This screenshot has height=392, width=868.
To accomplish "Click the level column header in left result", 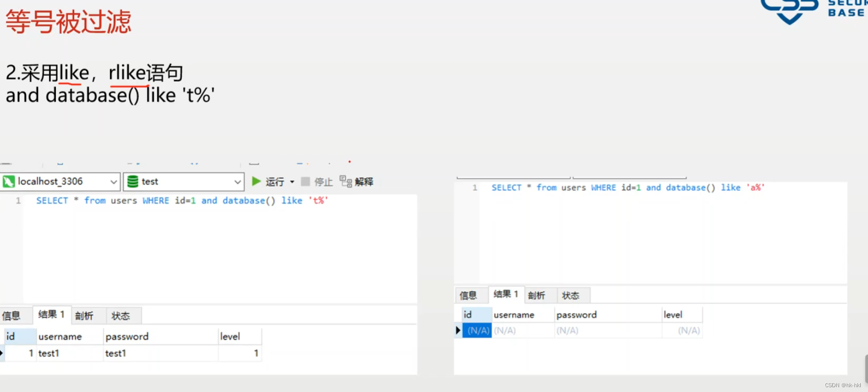I will (240, 336).
